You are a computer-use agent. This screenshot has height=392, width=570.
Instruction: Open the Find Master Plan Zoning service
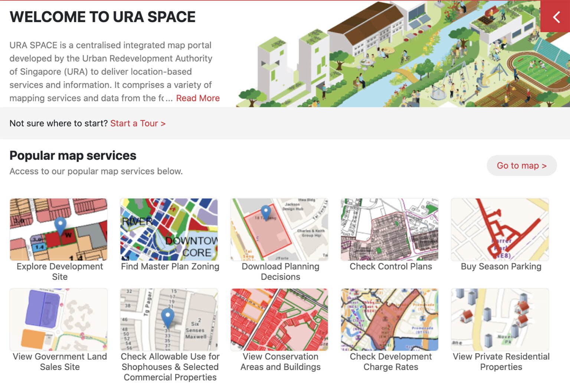pos(169,229)
